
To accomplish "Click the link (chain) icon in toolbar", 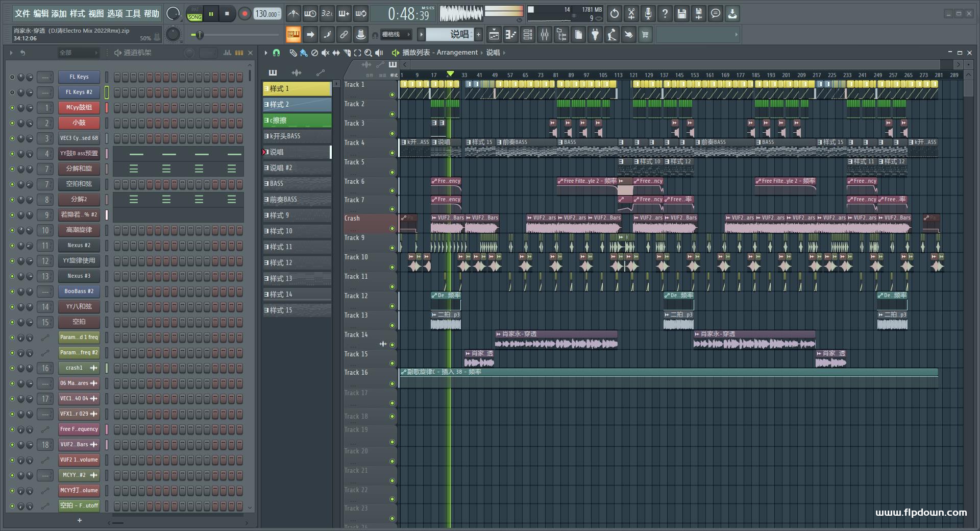I will point(344,35).
